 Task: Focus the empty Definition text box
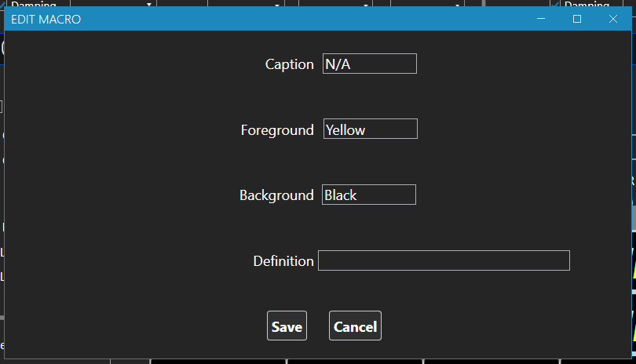[x=444, y=260]
